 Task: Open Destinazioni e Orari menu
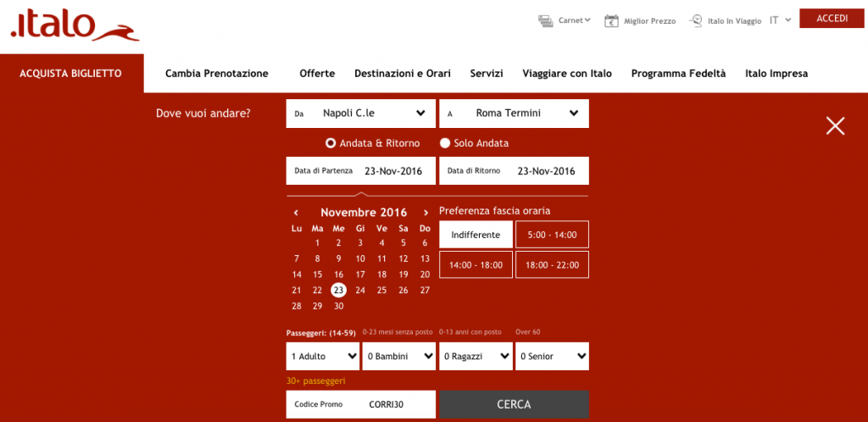402,74
